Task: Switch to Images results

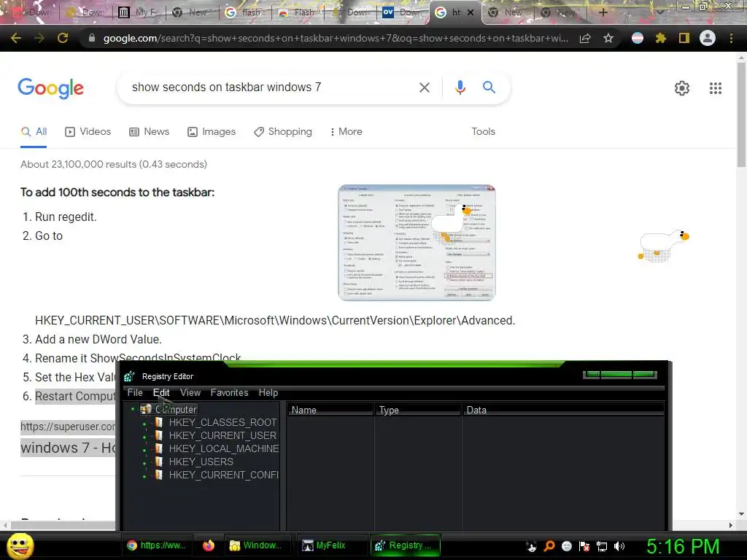Action: (212, 131)
